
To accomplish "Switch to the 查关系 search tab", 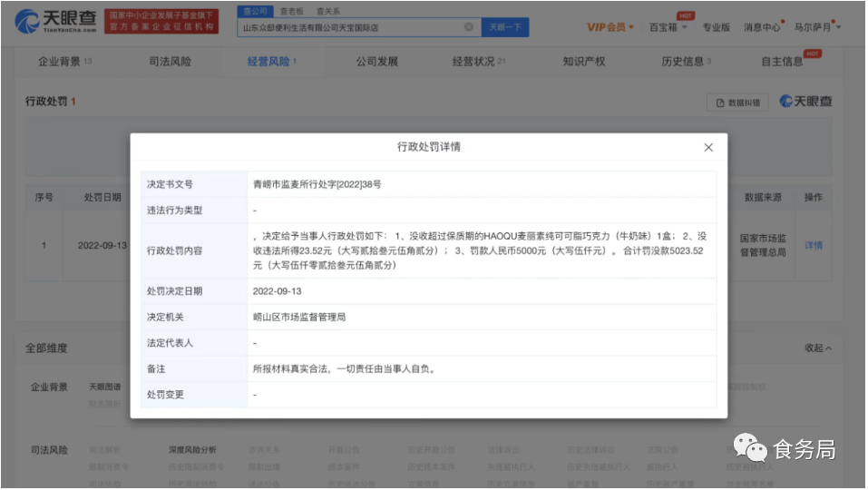I will tap(327, 11).
